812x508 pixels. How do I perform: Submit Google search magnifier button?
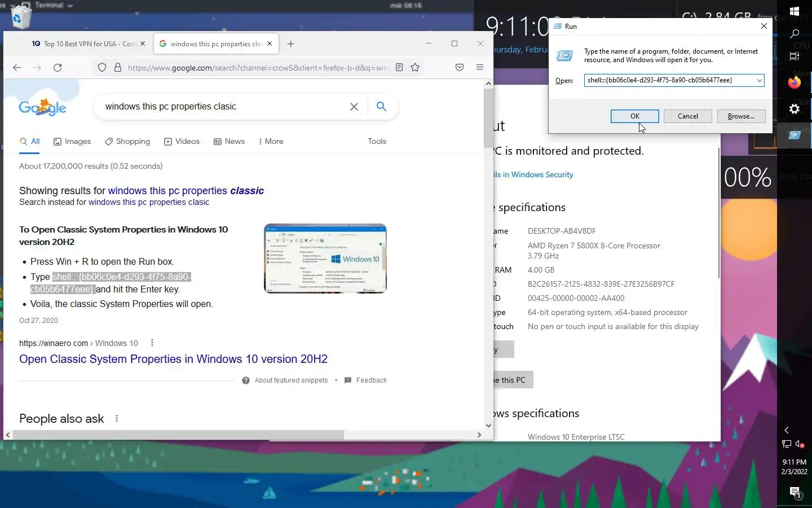click(381, 106)
